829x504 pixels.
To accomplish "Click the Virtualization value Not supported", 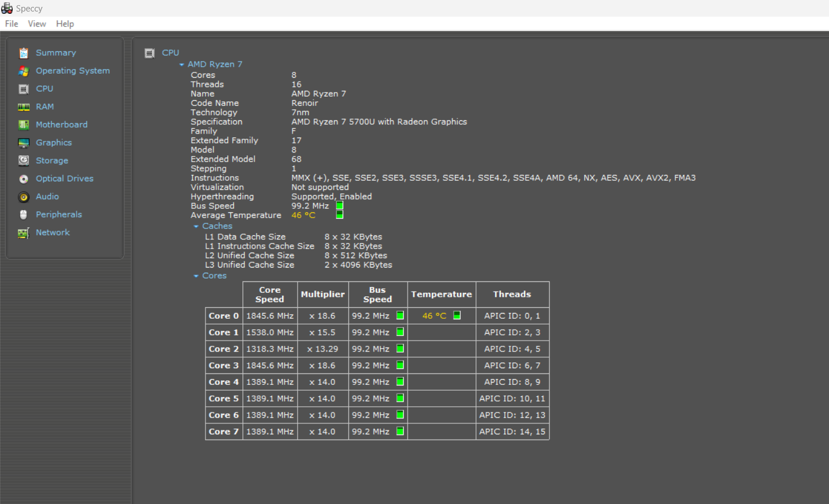I will point(320,188).
